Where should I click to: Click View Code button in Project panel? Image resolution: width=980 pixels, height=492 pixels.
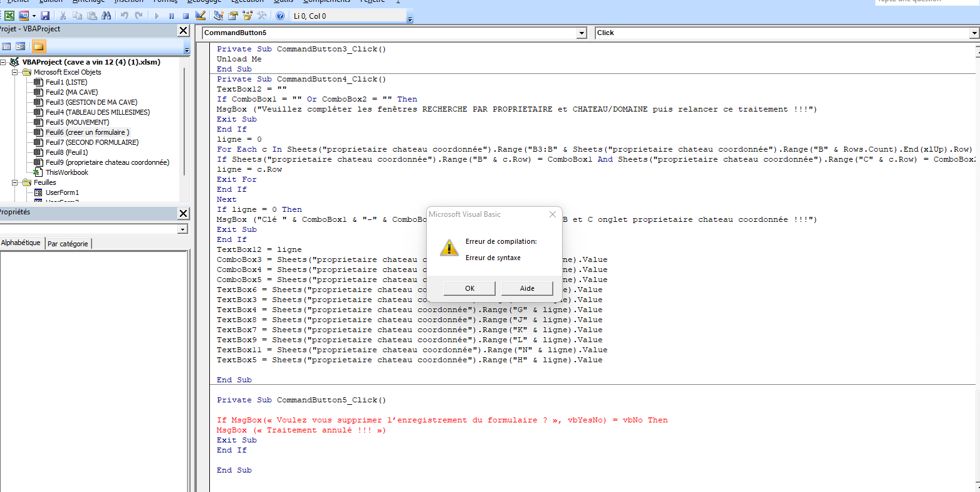[6, 46]
